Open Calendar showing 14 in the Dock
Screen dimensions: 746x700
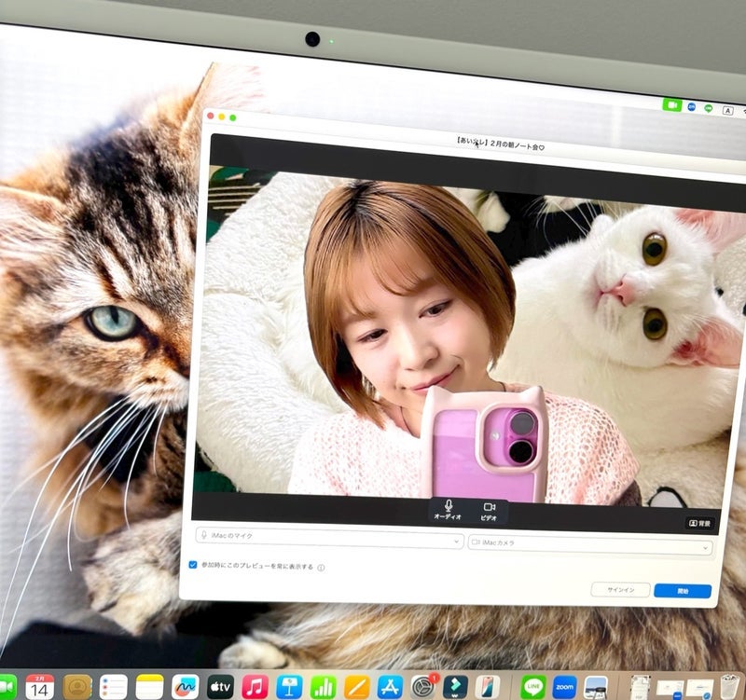click(x=39, y=687)
